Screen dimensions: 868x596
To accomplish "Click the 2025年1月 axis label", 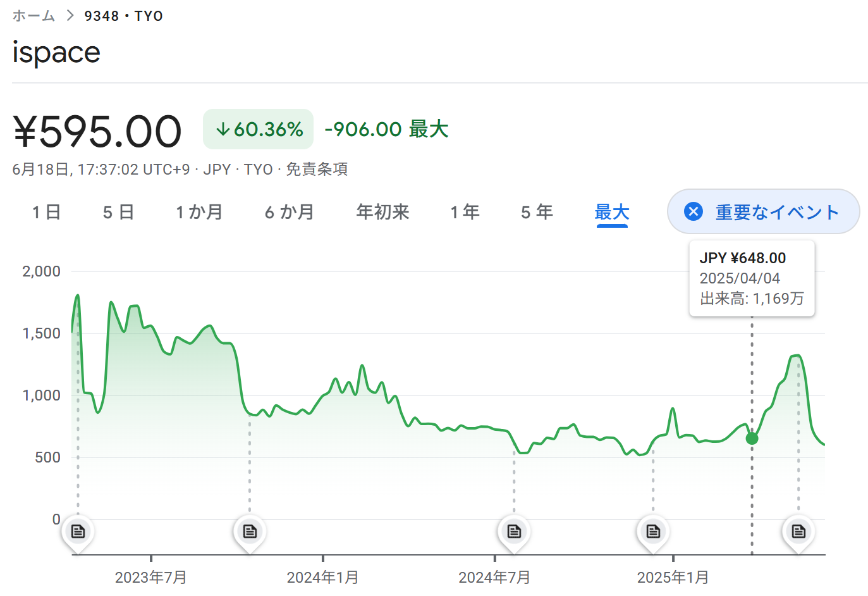I will (x=673, y=578).
